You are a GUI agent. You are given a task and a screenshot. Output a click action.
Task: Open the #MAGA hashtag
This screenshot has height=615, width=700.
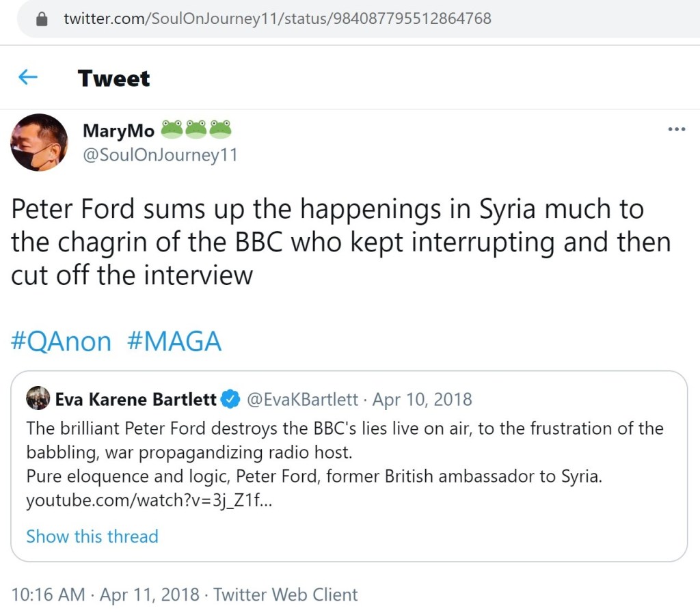pos(174,341)
